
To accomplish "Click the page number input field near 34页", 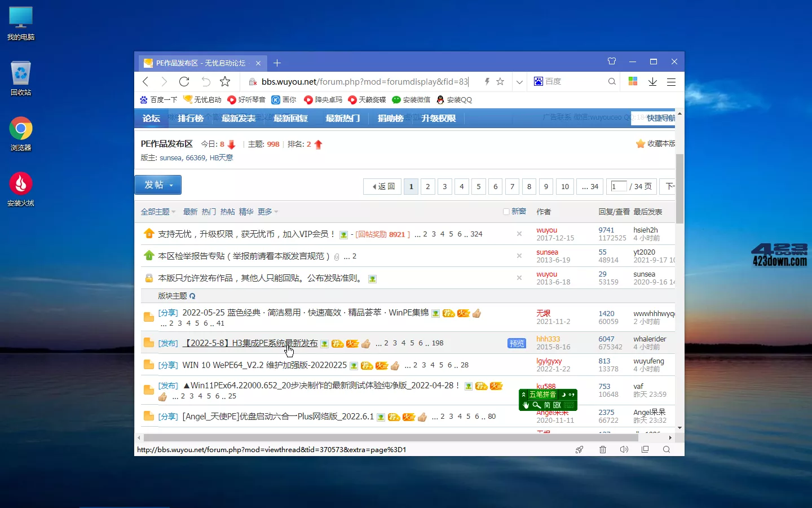I will [x=617, y=186].
